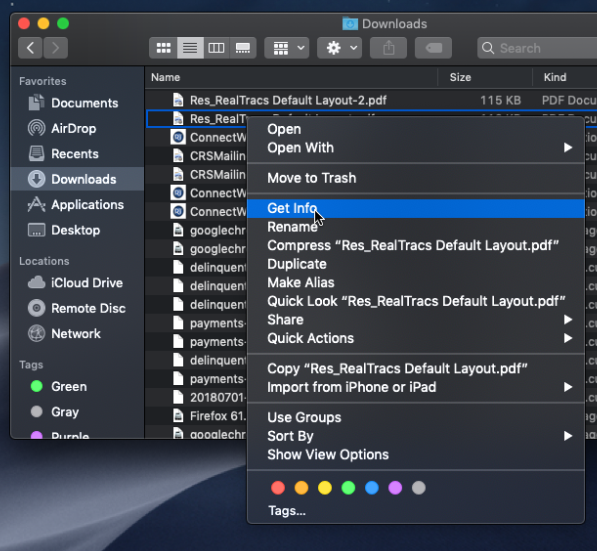This screenshot has height=551, width=597.
Task: Select the Green tag in sidebar
Action: tap(77, 386)
